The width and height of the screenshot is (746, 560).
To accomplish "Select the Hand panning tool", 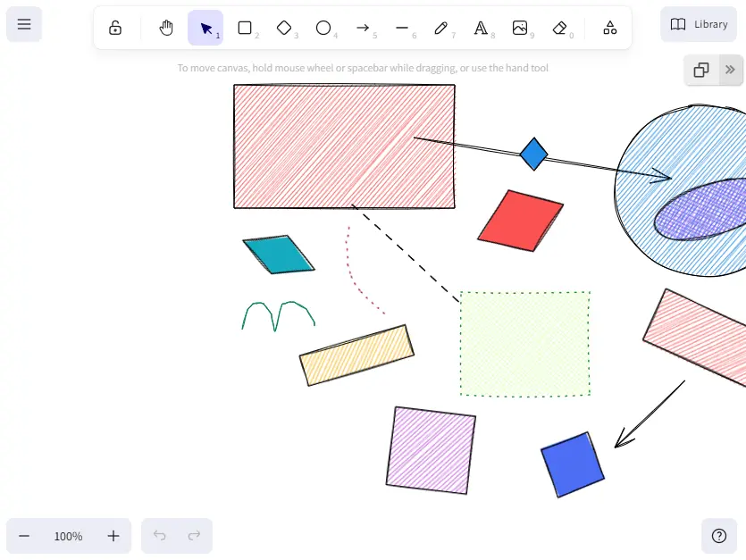I will pos(166,28).
